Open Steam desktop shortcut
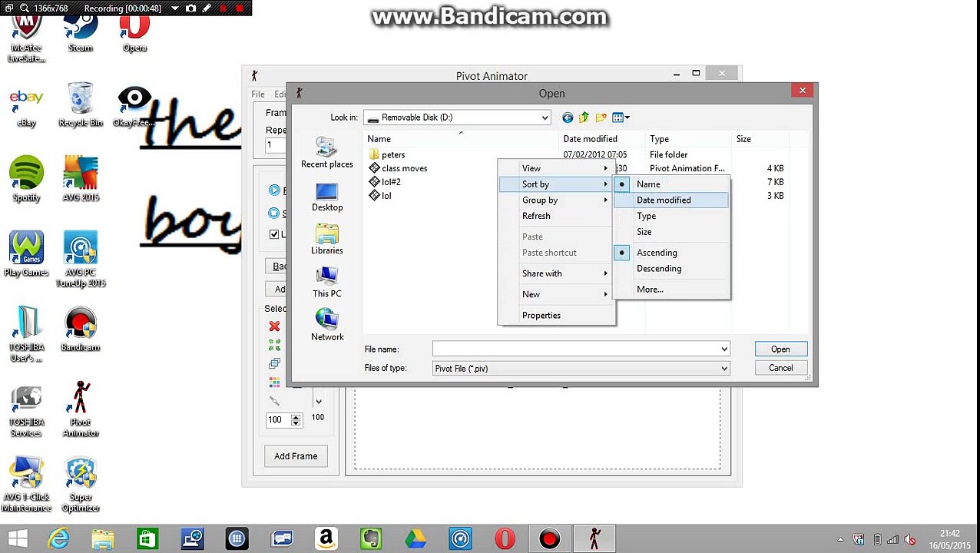 click(81, 32)
